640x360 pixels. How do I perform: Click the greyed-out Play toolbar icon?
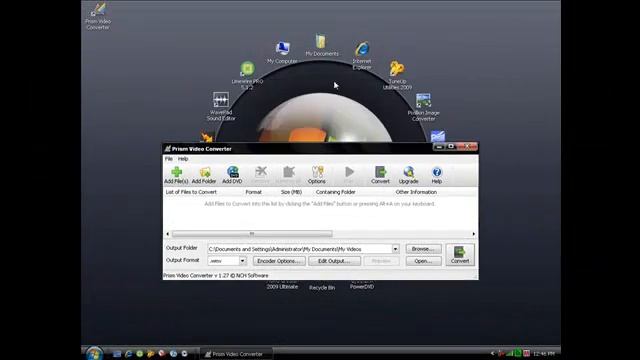pos(349,175)
